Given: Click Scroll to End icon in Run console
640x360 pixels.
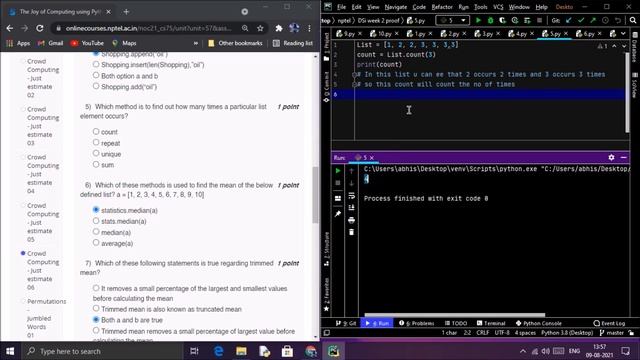Looking at the screenshot, I should (x=351, y=208).
